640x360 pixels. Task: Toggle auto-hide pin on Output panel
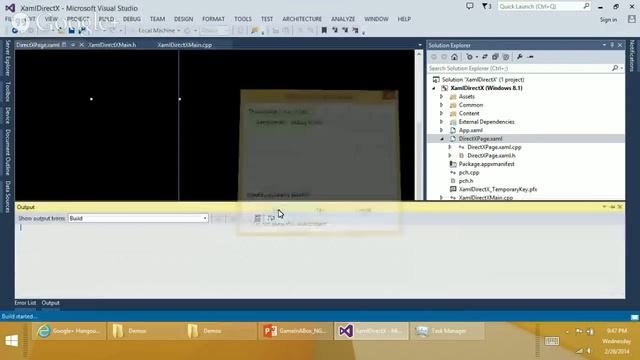[x=612, y=207]
